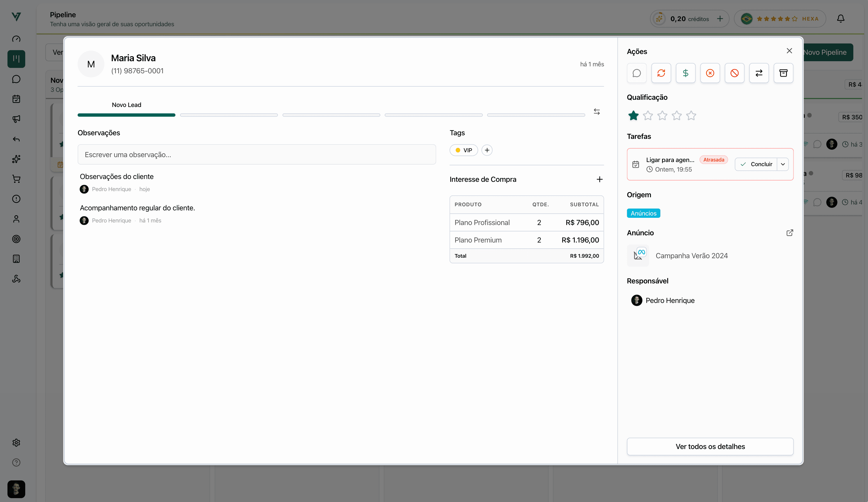Screen dimensions: 868x502
Task: Set qualification to three stars
Action: coord(662,116)
